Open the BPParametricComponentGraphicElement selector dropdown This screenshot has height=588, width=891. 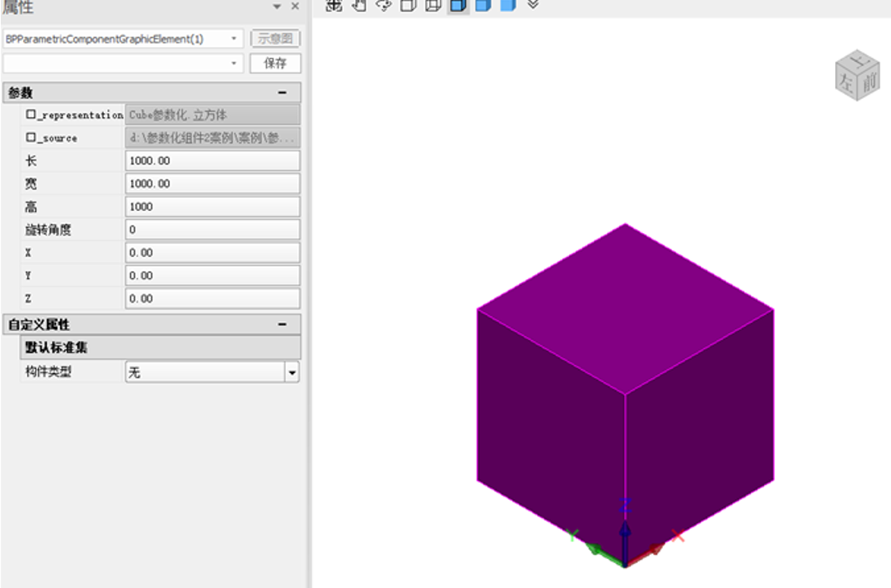[235, 39]
